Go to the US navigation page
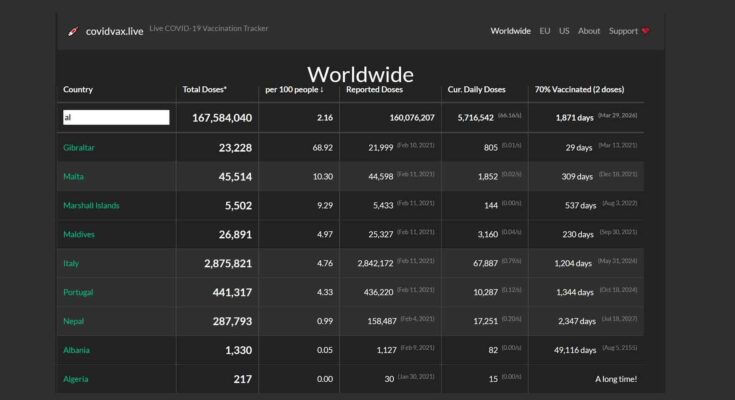The height and width of the screenshot is (400, 735). click(x=564, y=31)
